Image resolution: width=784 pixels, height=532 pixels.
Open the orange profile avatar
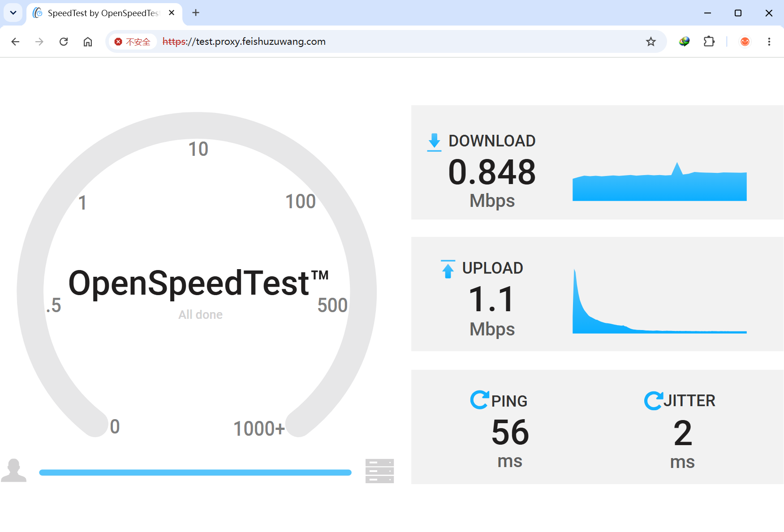[745, 42]
